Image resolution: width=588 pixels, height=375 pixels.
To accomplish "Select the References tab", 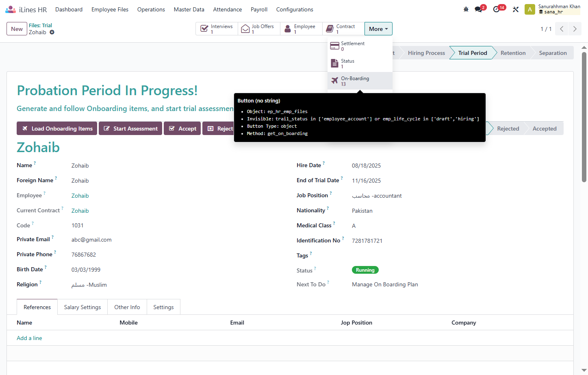I will (x=37, y=307).
